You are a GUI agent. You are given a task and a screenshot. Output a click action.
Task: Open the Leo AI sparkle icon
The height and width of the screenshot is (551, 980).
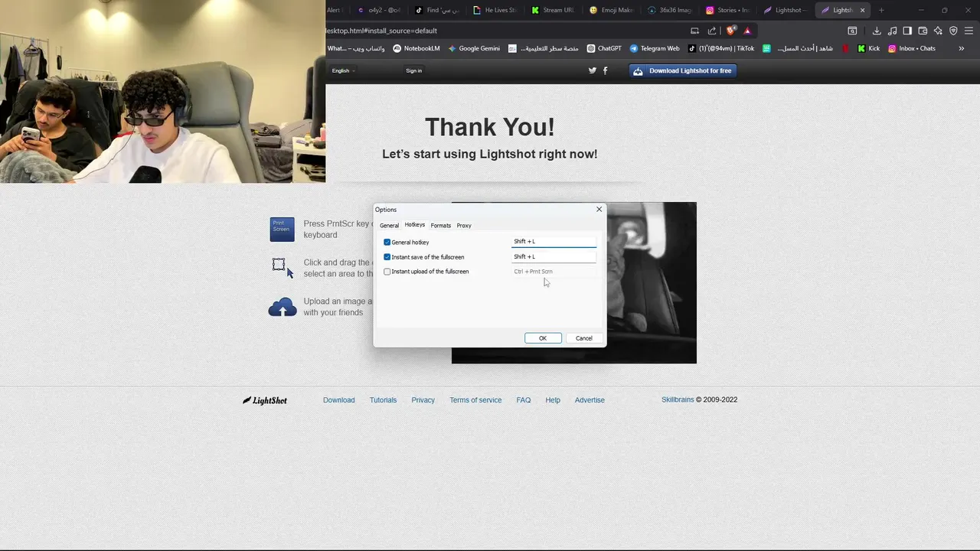[938, 31]
